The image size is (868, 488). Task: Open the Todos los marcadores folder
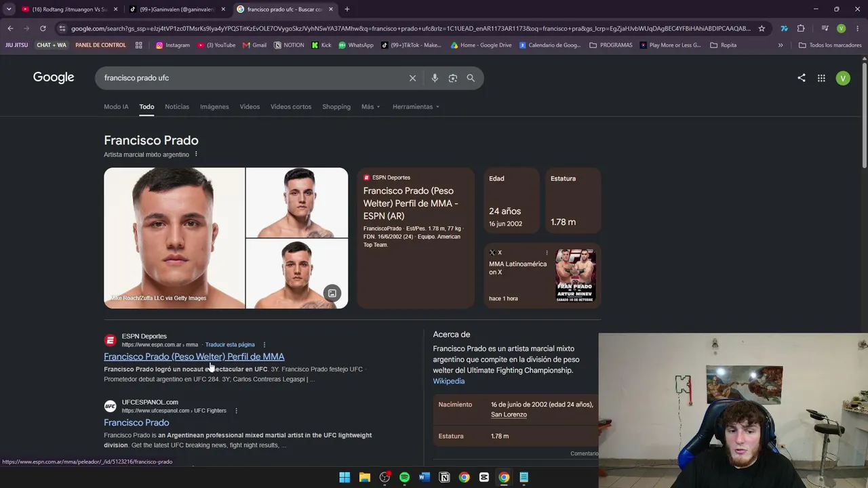830,45
